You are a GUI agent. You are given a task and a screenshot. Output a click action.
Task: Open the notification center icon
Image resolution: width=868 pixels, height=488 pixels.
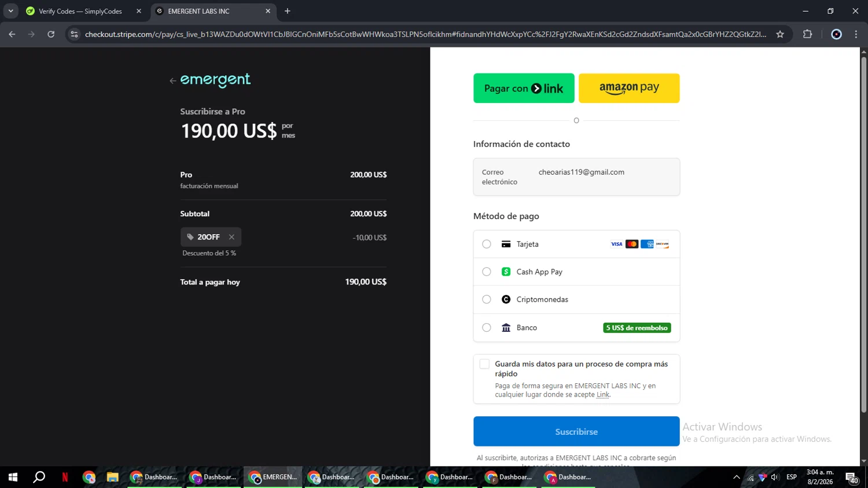point(851,478)
